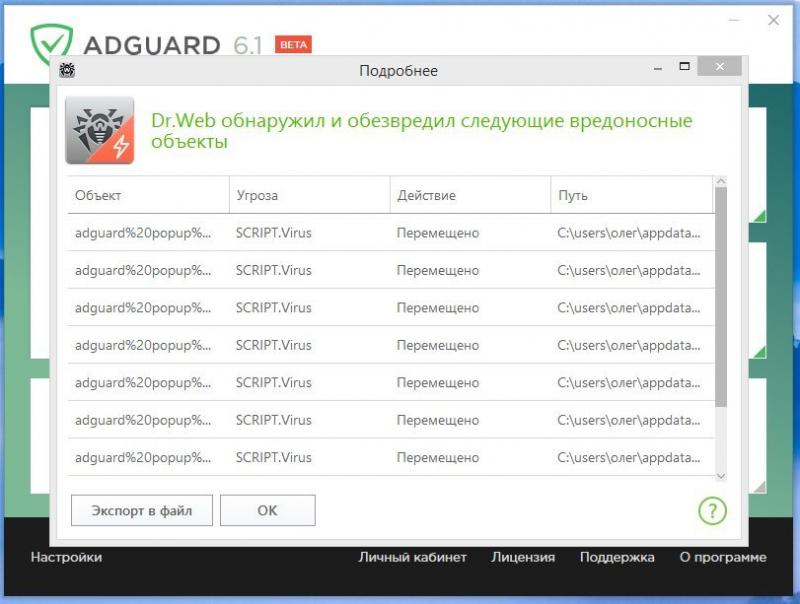Click the large Dr.Web logo with lightning bolt

coord(100,131)
